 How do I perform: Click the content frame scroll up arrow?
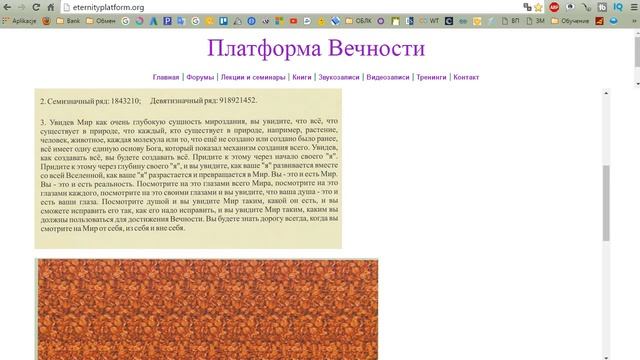pyautogui.click(x=606, y=93)
